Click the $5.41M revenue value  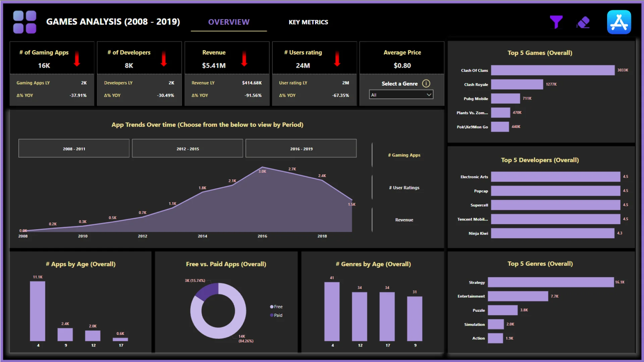214,65
